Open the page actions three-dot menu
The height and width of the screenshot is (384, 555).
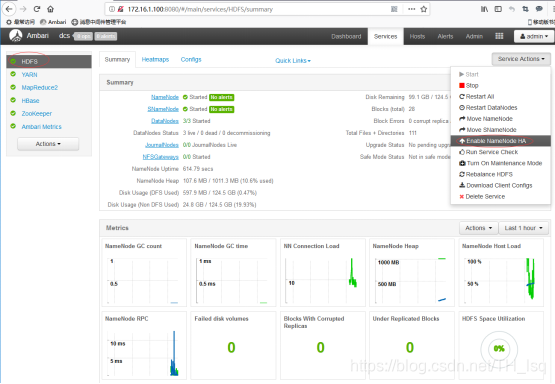click(411, 9)
